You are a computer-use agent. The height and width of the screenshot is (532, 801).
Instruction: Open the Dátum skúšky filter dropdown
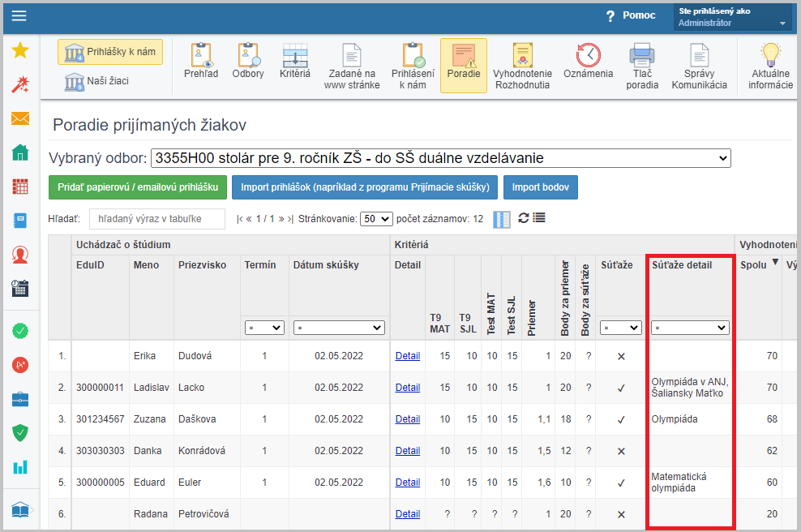[x=339, y=328]
